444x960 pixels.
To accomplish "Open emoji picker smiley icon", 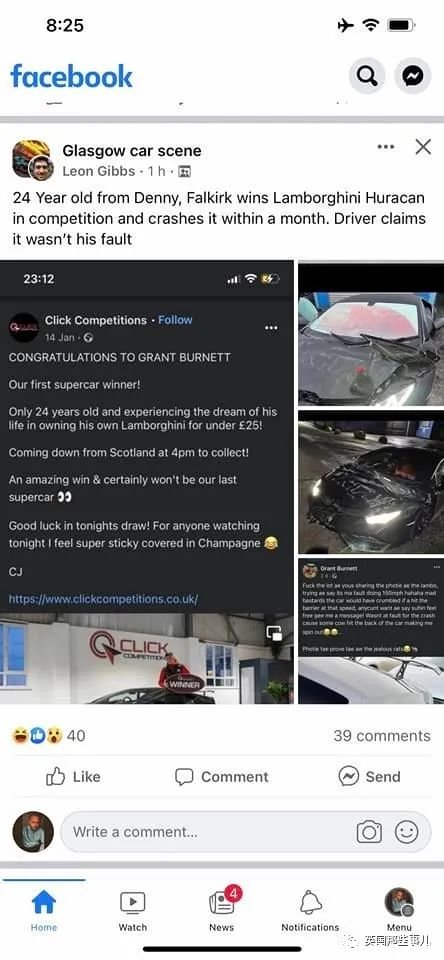I will click(407, 832).
